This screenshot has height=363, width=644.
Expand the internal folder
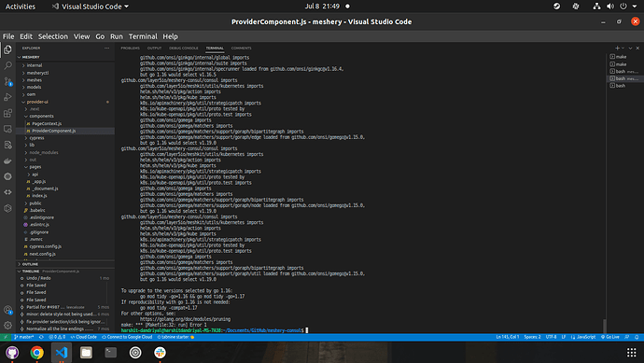coord(65,65)
